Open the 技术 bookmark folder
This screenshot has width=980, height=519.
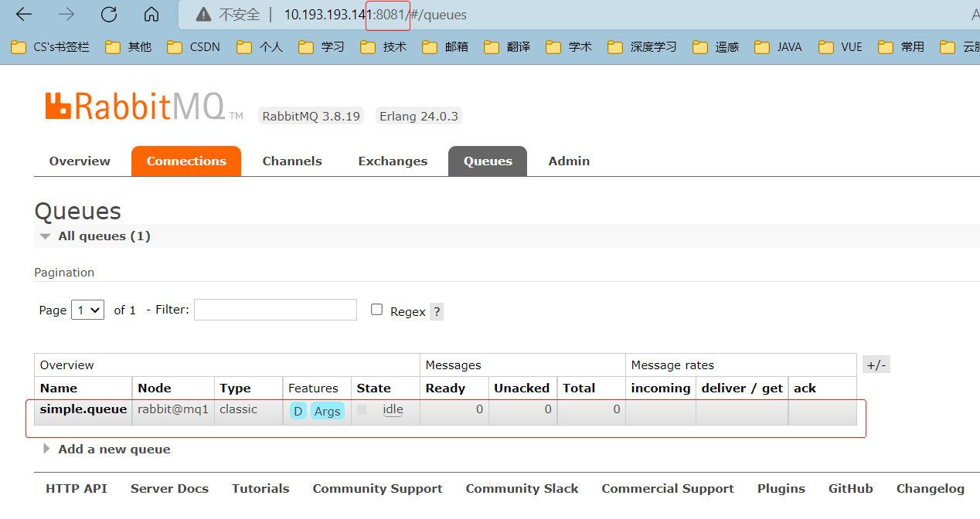[383, 47]
